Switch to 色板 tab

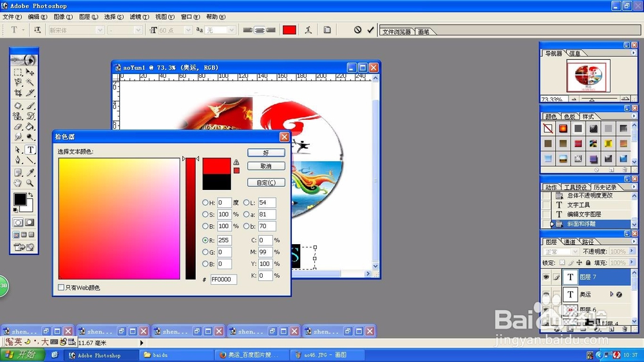569,117
